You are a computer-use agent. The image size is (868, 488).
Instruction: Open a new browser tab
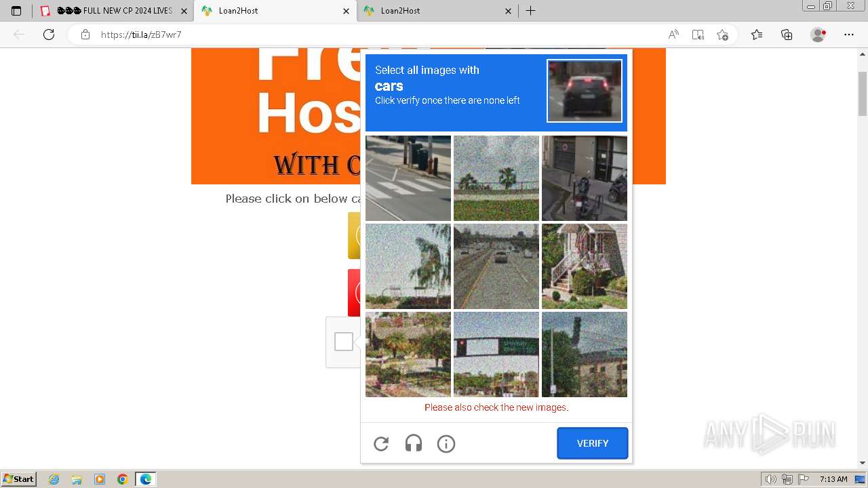[x=531, y=11]
